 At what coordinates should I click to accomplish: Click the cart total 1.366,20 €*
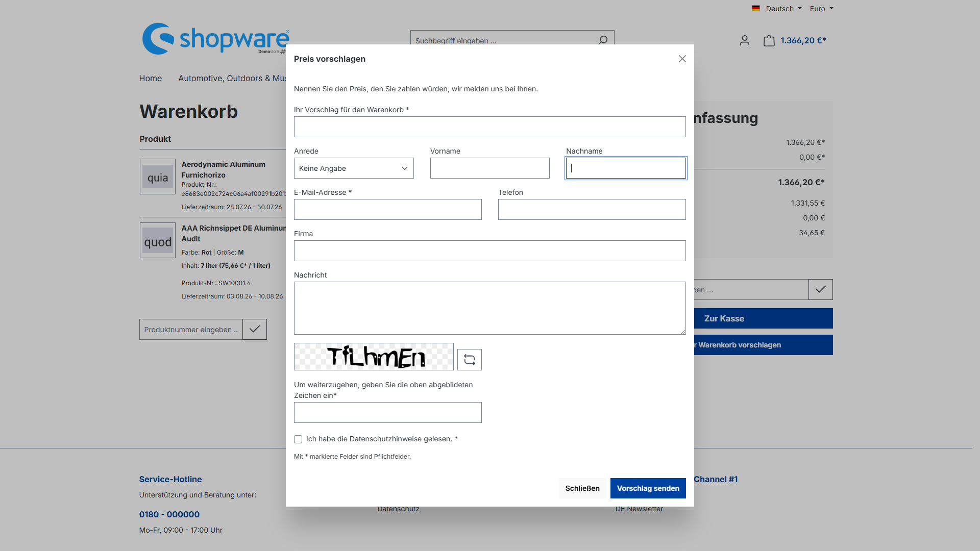pos(803,41)
